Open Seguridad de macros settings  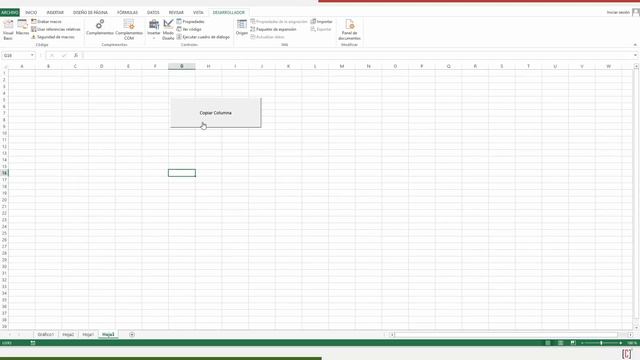coord(53,37)
